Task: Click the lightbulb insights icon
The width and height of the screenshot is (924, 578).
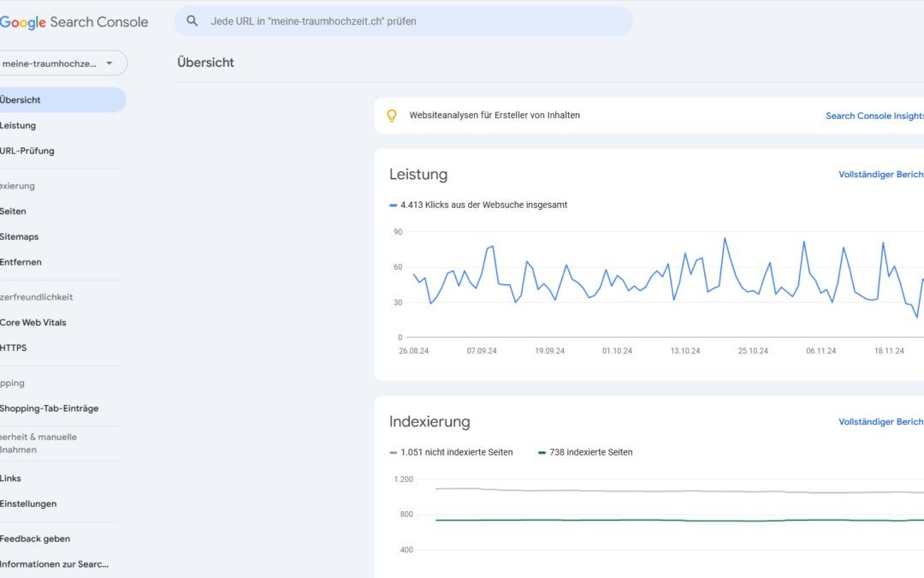Action: pyautogui.click(x=392, y=116)
